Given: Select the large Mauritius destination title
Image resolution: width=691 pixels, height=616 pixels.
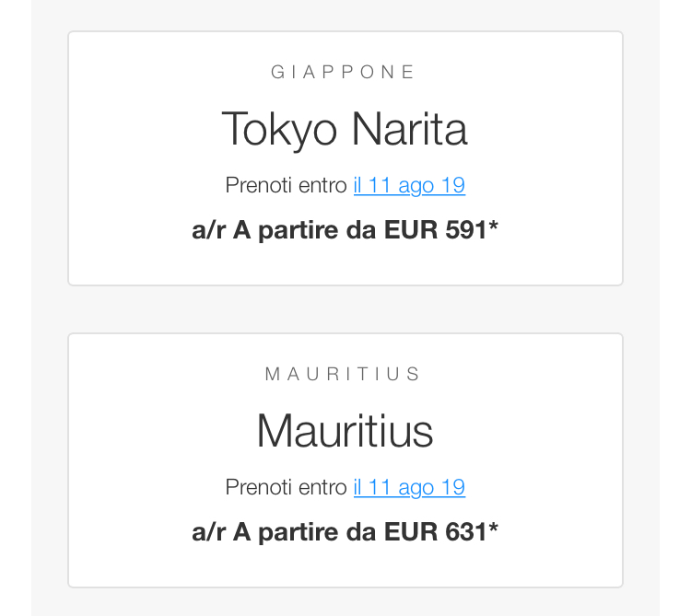Looking at the screenshot, I should click(345, 432).
